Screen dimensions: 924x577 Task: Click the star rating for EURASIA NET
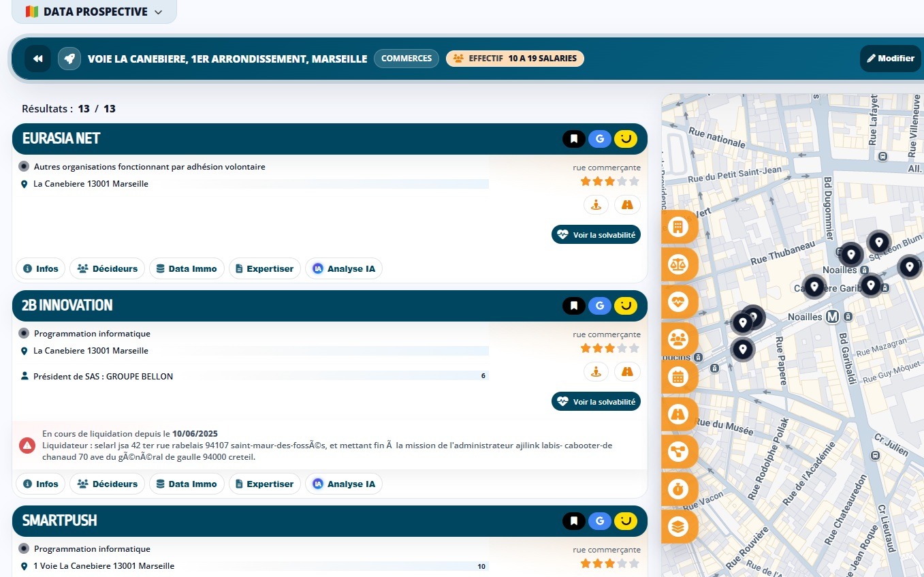[x=609, y=181]
